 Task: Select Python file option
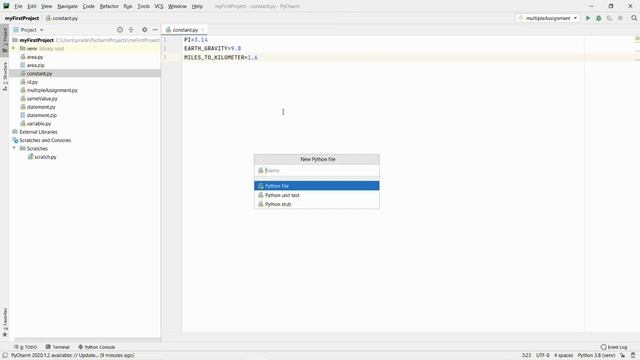(317, 186)
